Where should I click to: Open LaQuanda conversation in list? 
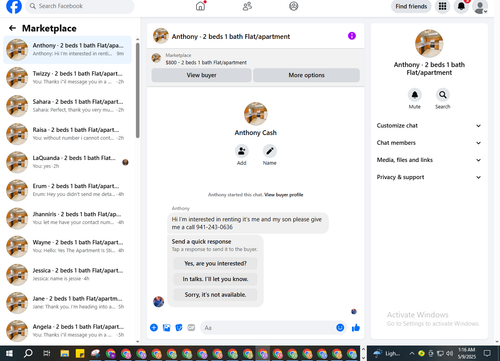point(67,162)
